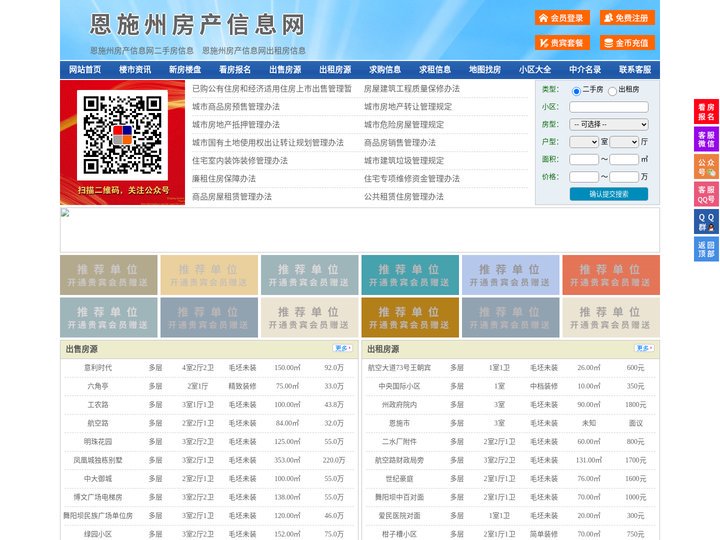This screenshot has width=720, height=540.
Task: Open the 求租信息 nav item
Action: (435, 70)
